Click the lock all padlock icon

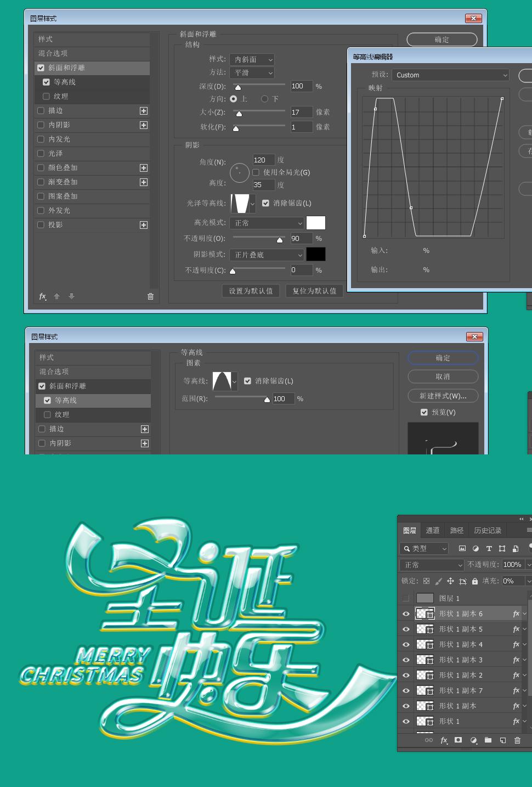coord(475,581)
